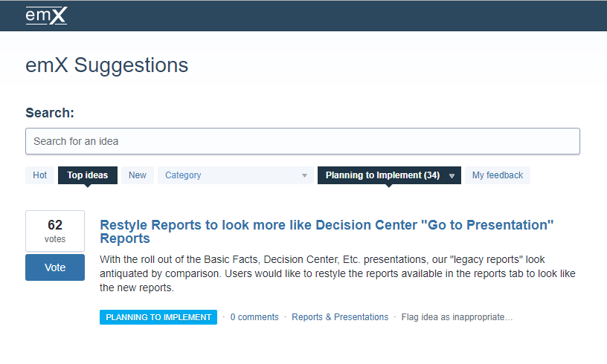Open the Reports & Presentations category link
The height and width of the screenshot is (364, 607).
click(x=340, y=317)
